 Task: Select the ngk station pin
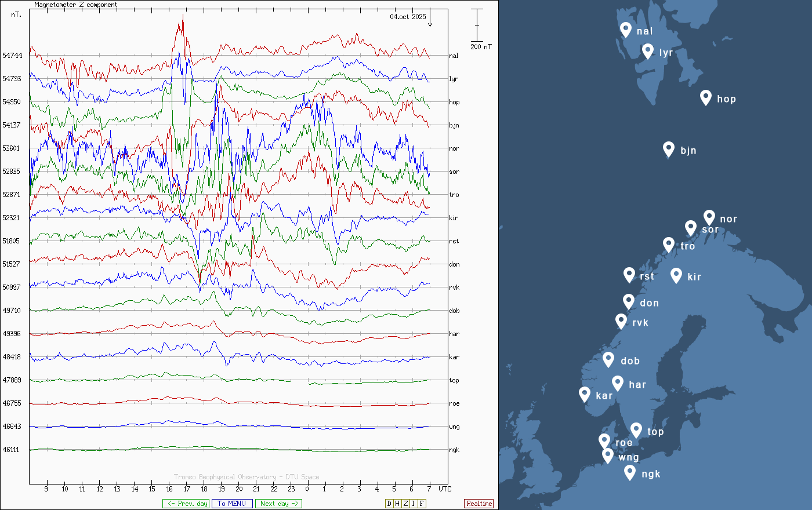click(630, 472)
